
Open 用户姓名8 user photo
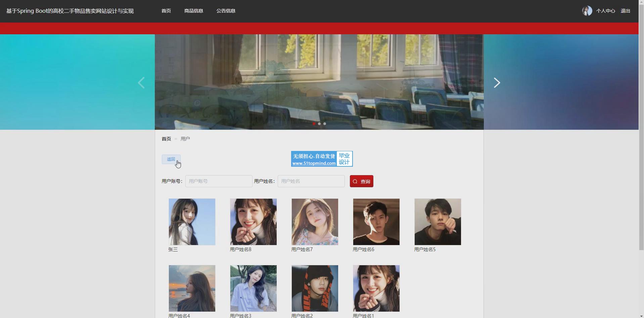[254, 222]
